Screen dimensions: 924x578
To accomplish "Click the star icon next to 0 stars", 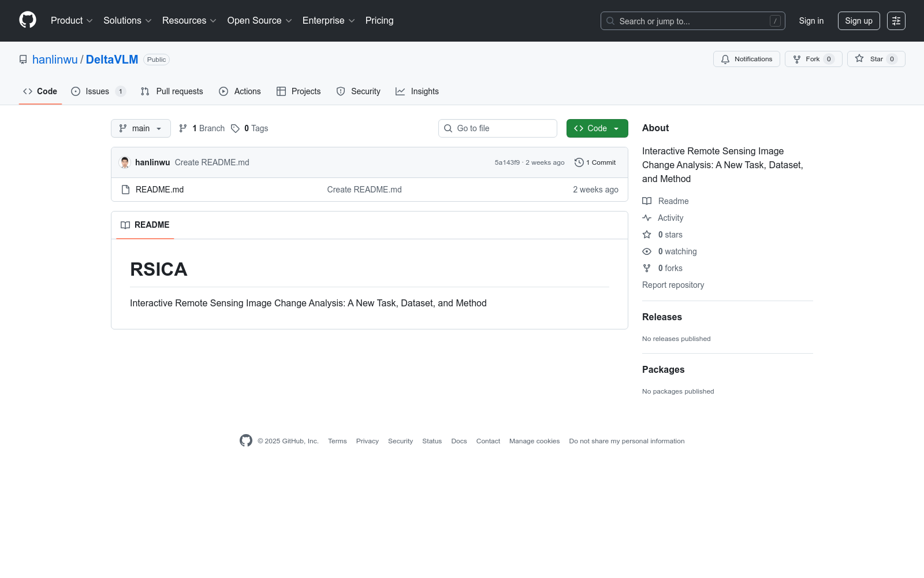I will (647, 235).
